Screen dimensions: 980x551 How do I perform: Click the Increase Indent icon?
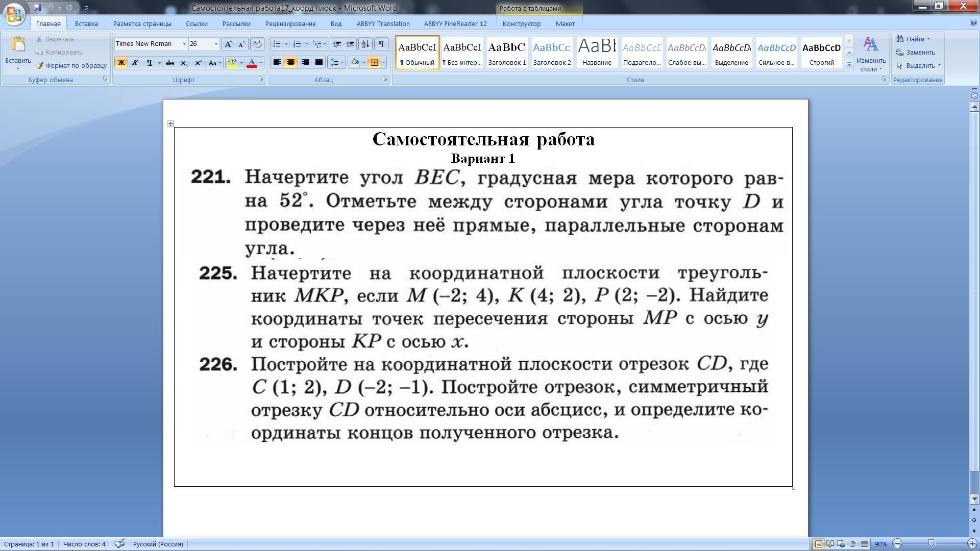pos(351,44)
